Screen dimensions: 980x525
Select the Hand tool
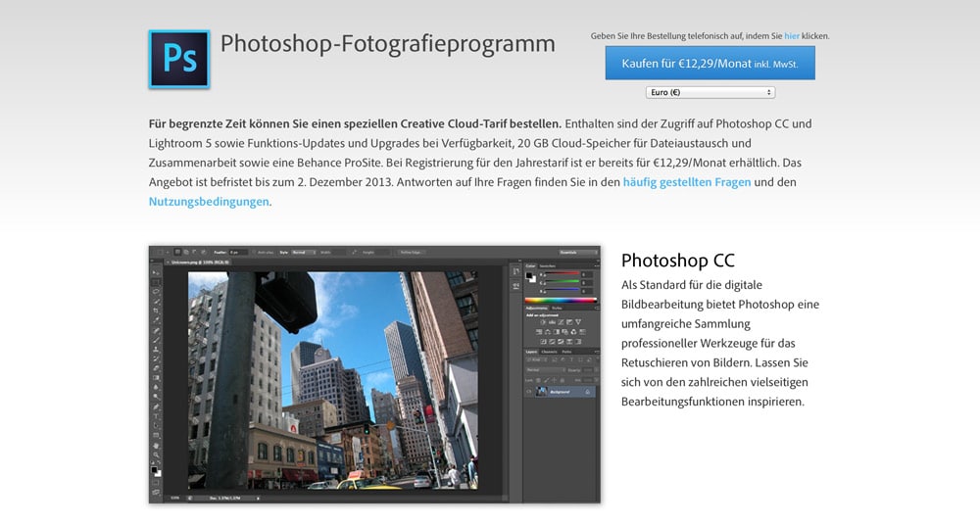coord(156,446)
